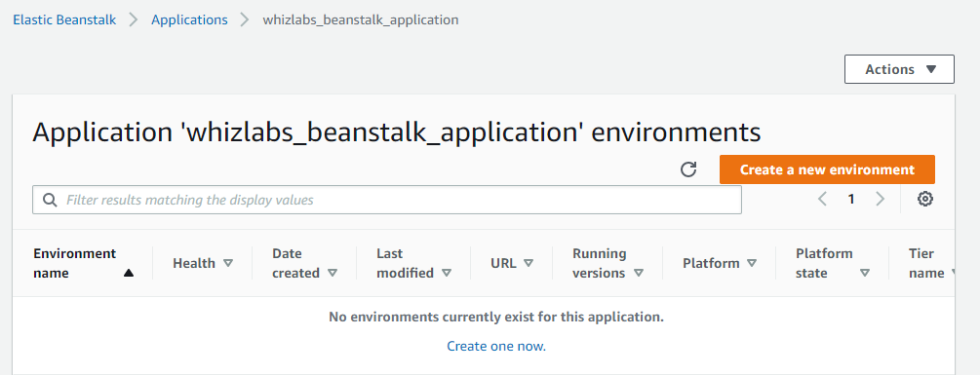Focus the filter results search field
Viewport: 980px width, 375px height.
387,200
